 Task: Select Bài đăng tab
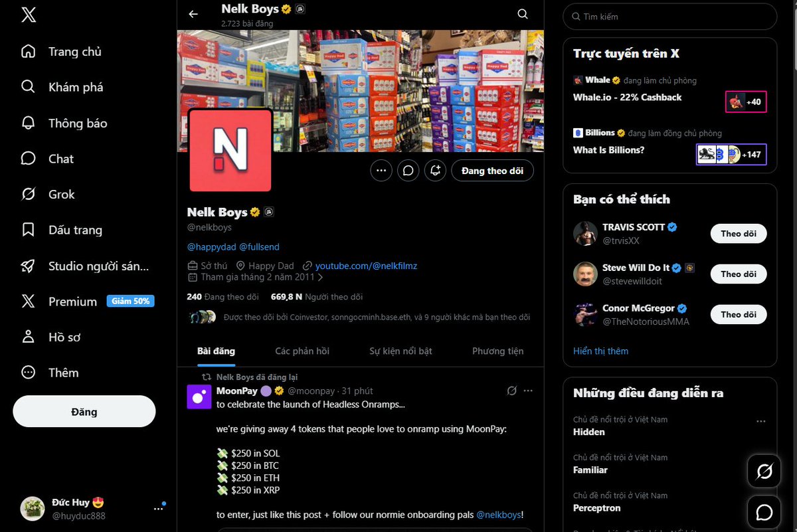pos(216,351)
